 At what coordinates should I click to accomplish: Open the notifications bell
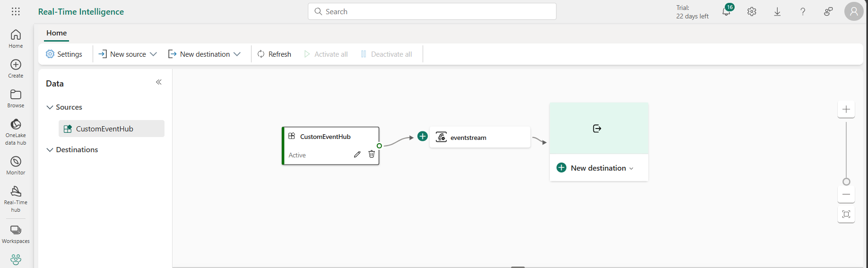coord(727,11)
